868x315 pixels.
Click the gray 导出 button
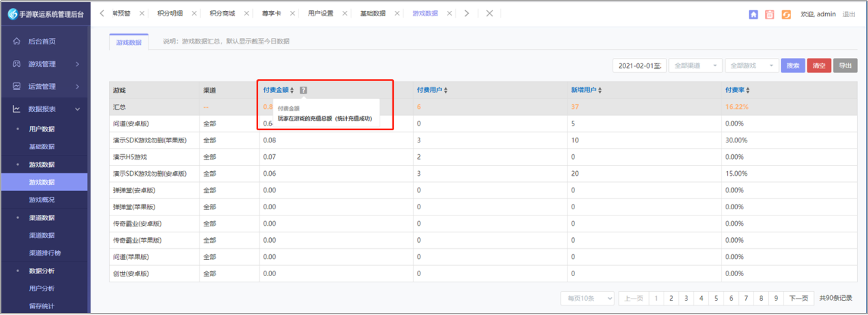846,66
